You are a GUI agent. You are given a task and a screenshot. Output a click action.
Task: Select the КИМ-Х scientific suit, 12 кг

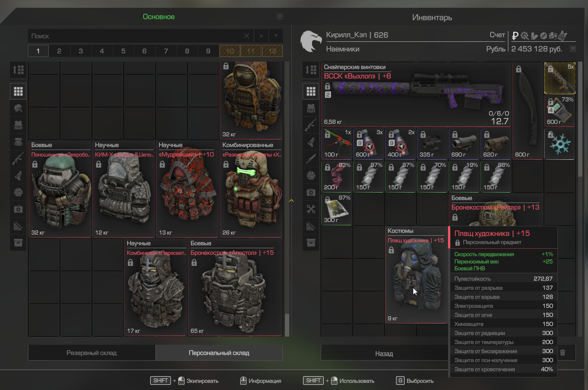tap(124, 189)
